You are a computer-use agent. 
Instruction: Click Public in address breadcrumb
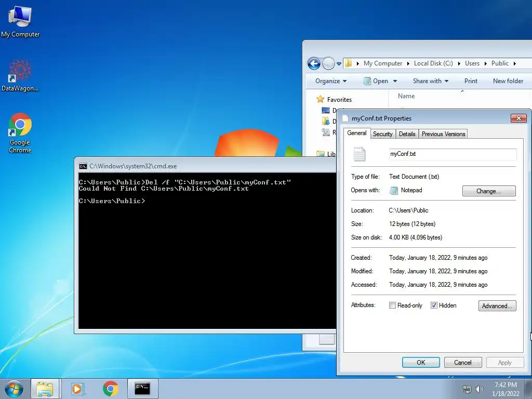pyautogui.click(x=500, y=63)
